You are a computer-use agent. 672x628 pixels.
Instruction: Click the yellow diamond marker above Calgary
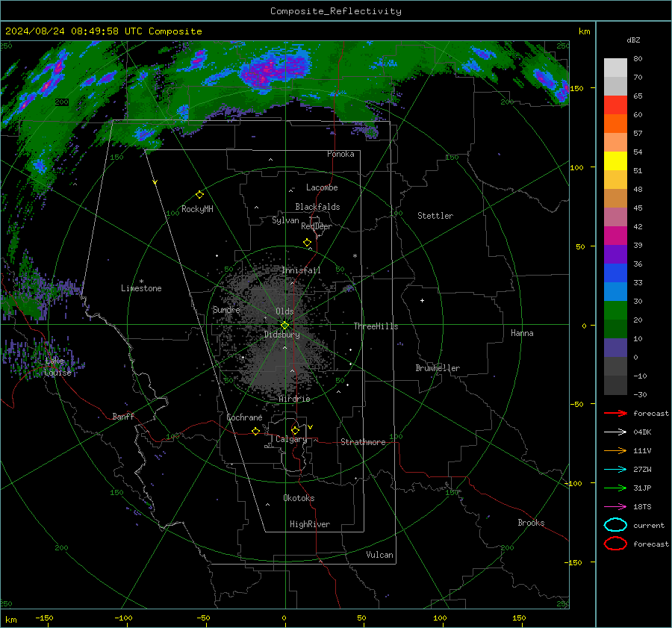pos(295,430)
